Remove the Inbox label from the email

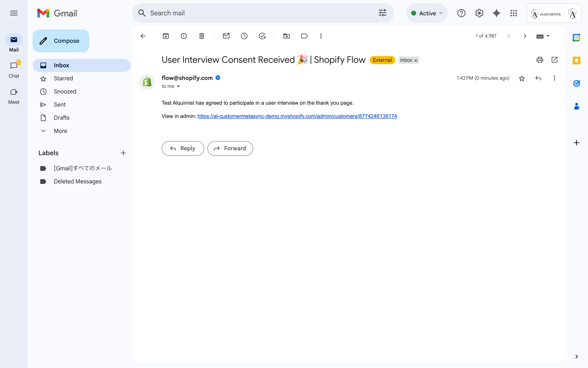pyautogui.click(x=416, y=60)
